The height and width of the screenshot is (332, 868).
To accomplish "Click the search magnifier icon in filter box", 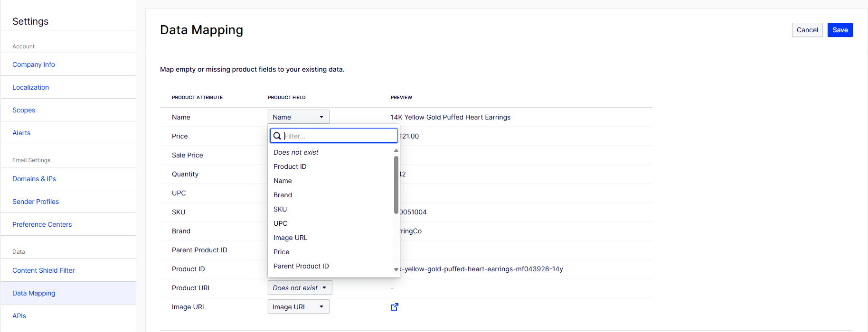I will coord(277,136).
